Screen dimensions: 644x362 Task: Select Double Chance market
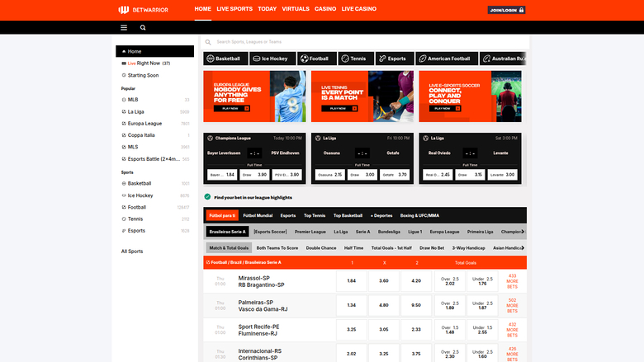pyautogui.click(x=321, y=248)
